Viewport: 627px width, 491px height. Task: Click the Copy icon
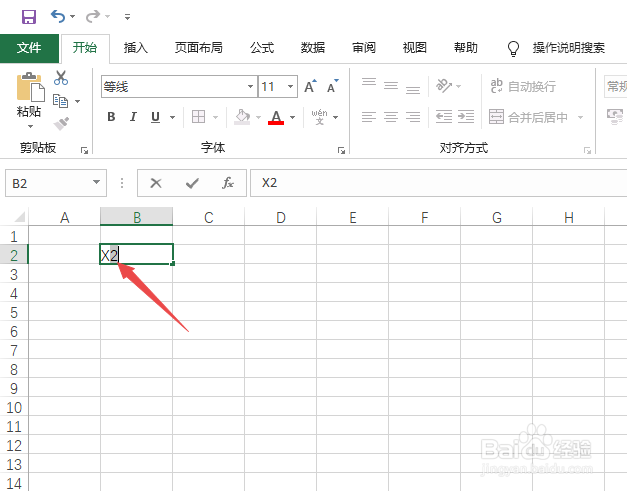pyautogui.click(x=60, y=101)
